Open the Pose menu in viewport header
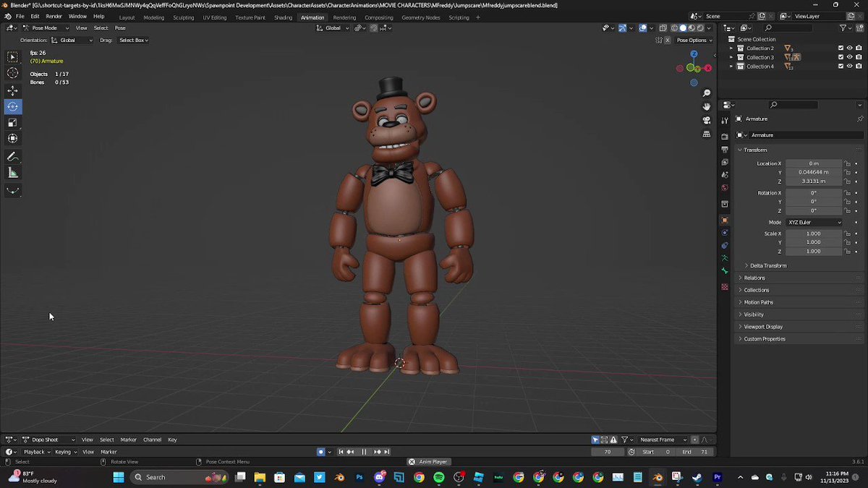This screenshot has height=488, width=868. tap(120, 28)
